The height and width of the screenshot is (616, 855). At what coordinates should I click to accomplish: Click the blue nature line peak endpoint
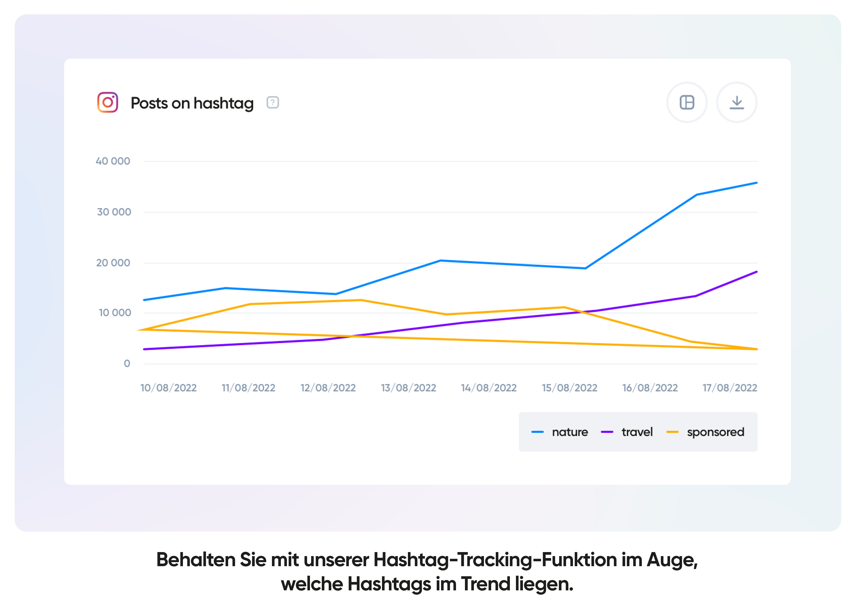click(x=756, y=183)
